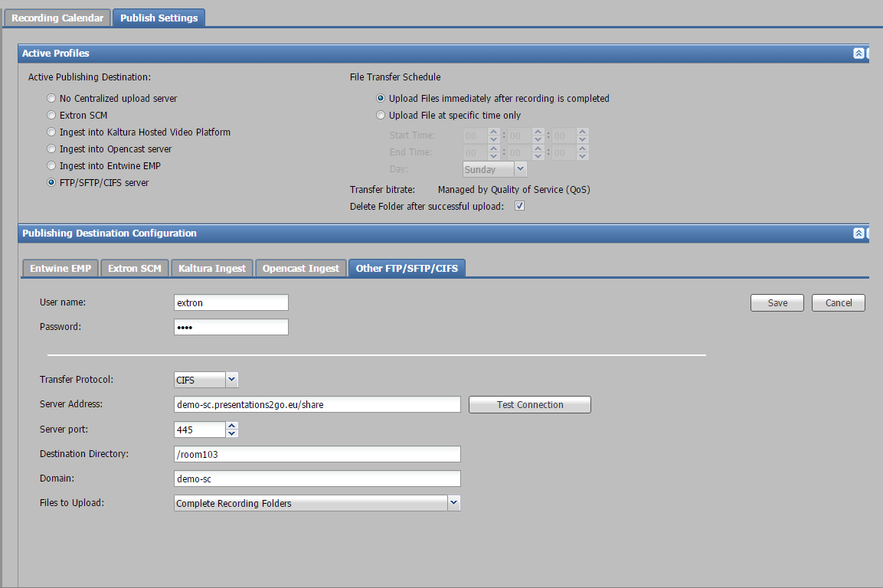Toggle Delete Folder after successful upload checkbox

pyautogui.click(x=519, y=206)
